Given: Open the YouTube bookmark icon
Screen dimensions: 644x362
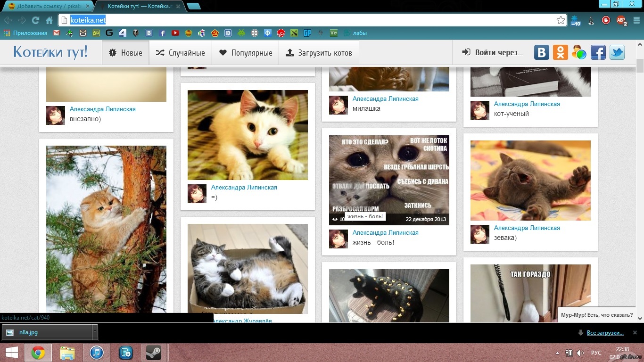Looking at the screenshot, I should [x=175, y=33].
